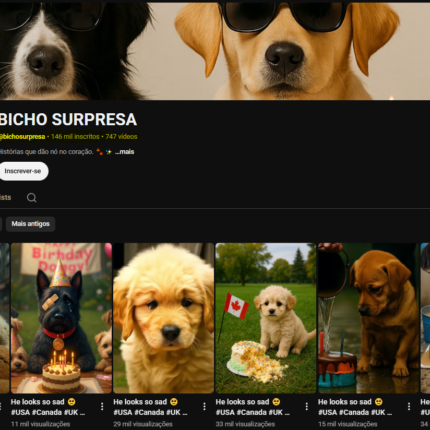Open options menu for the 11 mil visualizações video
The image size is (430, 430).
[102, 406]
